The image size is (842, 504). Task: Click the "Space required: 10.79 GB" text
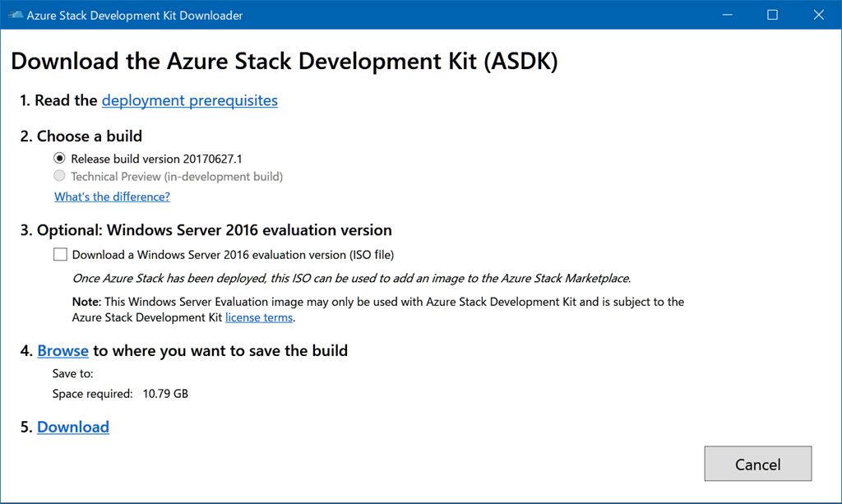pos(120,394)
